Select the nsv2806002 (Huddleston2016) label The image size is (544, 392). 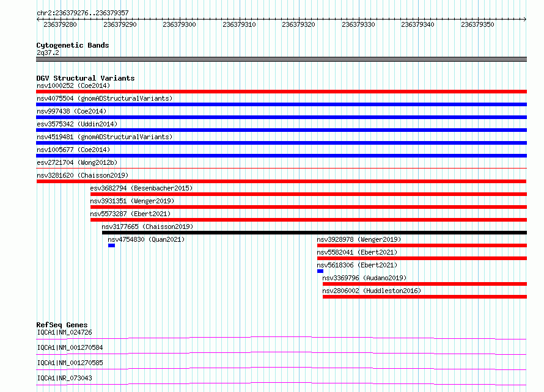372,291
